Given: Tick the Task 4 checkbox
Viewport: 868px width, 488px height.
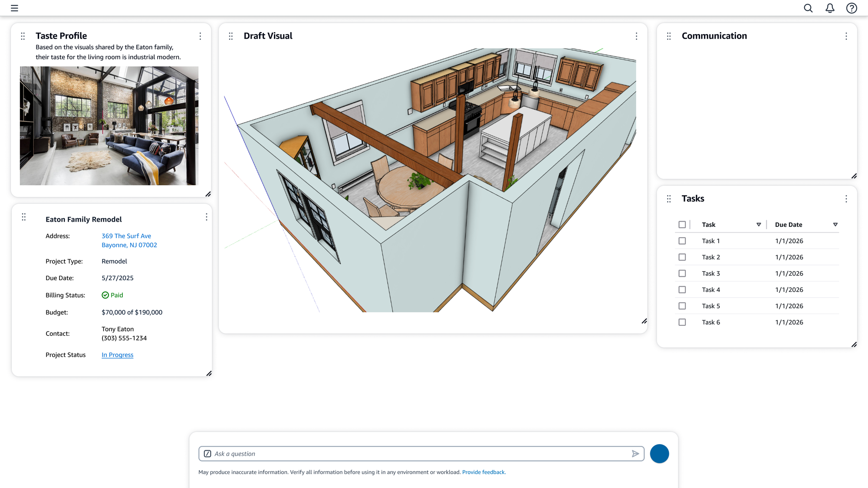Looking at the screenshot, I should (682, 290).
